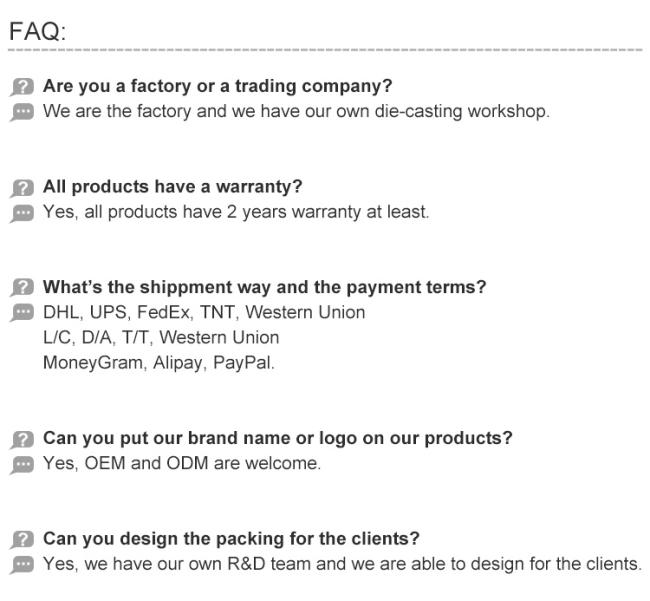Screen dimensions: 650x601
Task: Click 'Can you put our brand name or logo' question
Action: (x=278, y=438)
